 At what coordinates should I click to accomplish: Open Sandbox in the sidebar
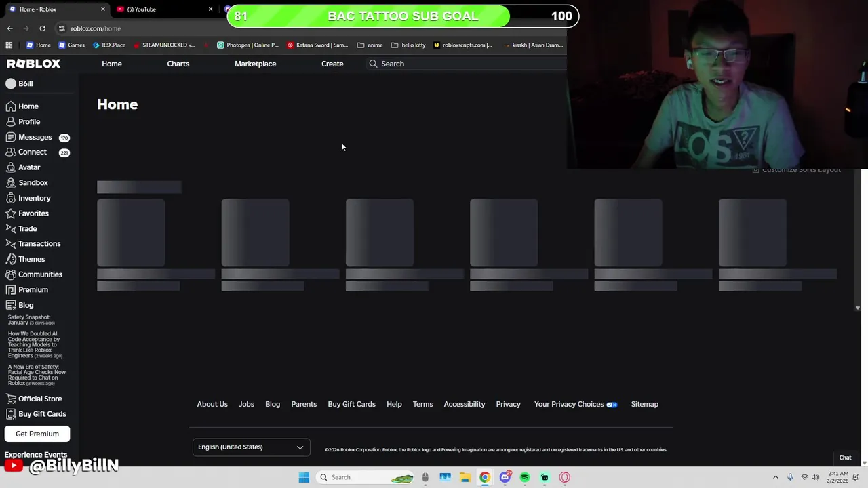26,182
